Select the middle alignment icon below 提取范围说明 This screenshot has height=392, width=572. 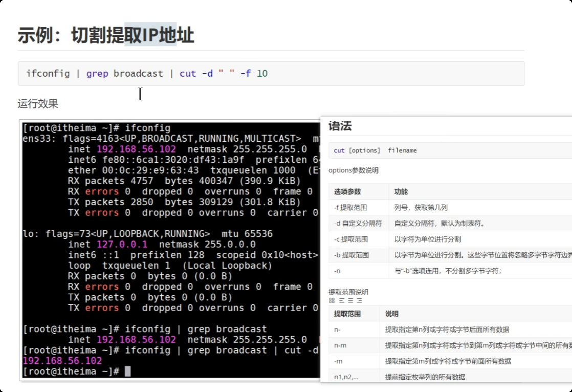[x=350, y=300]
